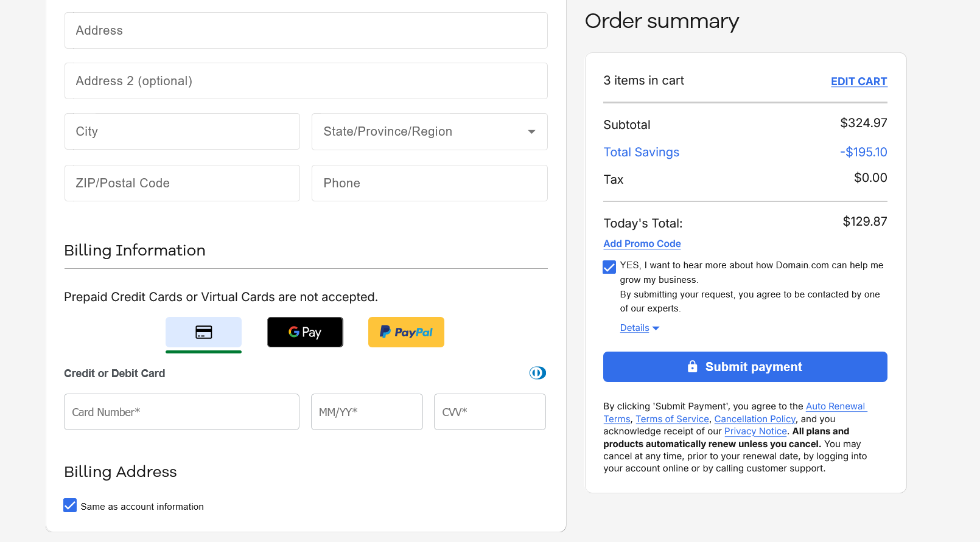980x542 pixels.
Task: Expand the Details disclosure link
Action: coord(640,328)
